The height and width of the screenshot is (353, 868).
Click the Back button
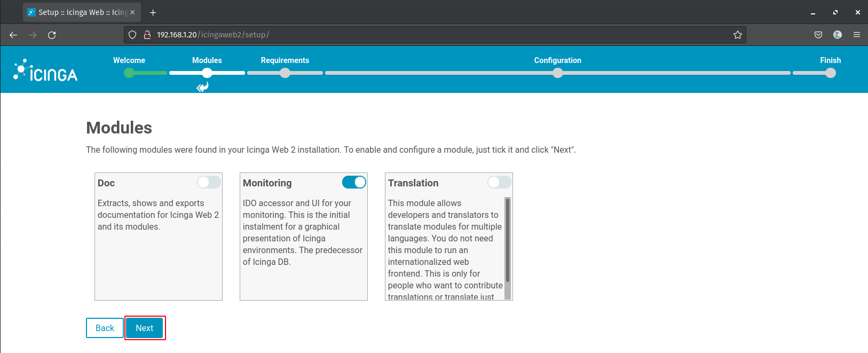[105, 328]
